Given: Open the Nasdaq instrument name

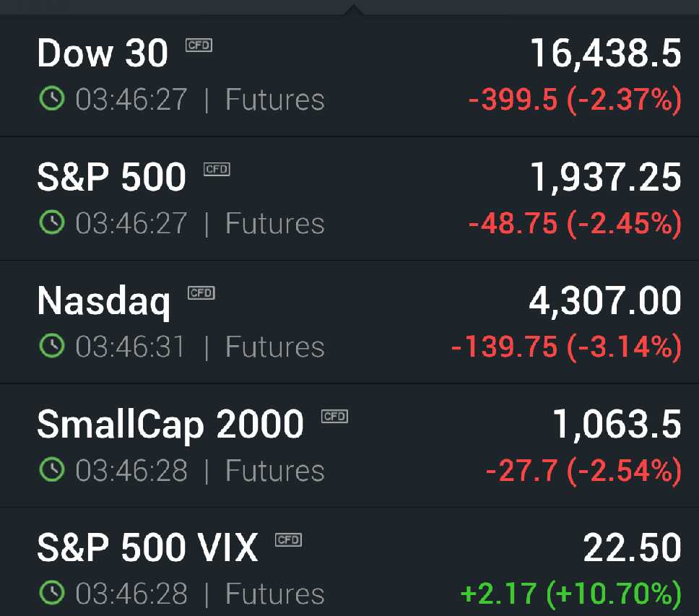Looking at the screenshot, I should (104, 301).
